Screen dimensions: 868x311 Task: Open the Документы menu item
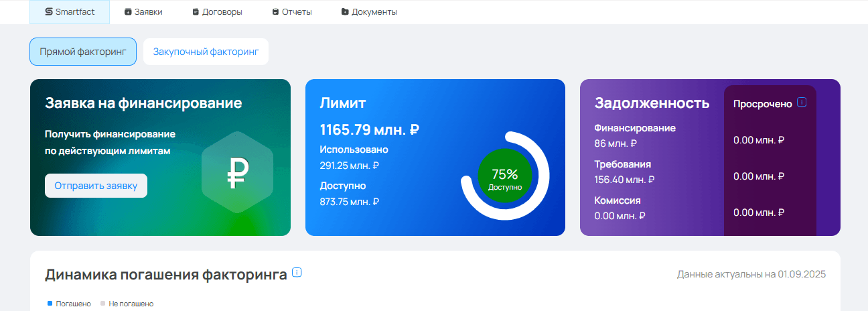click(x=369, y=12)
